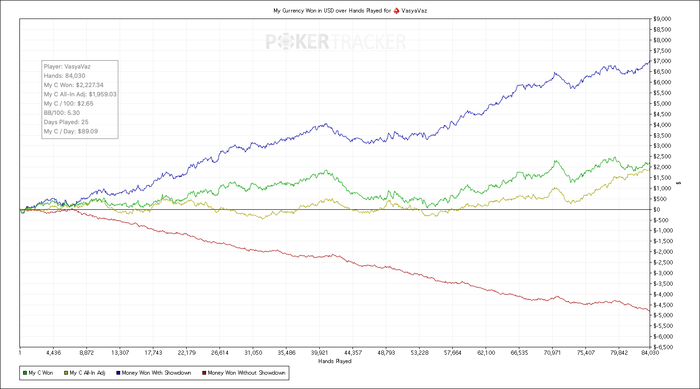Screen dimensions: 700x389
Task: Click the blue Money Won With Showdown swatch
Action: [x=118, y=373]
